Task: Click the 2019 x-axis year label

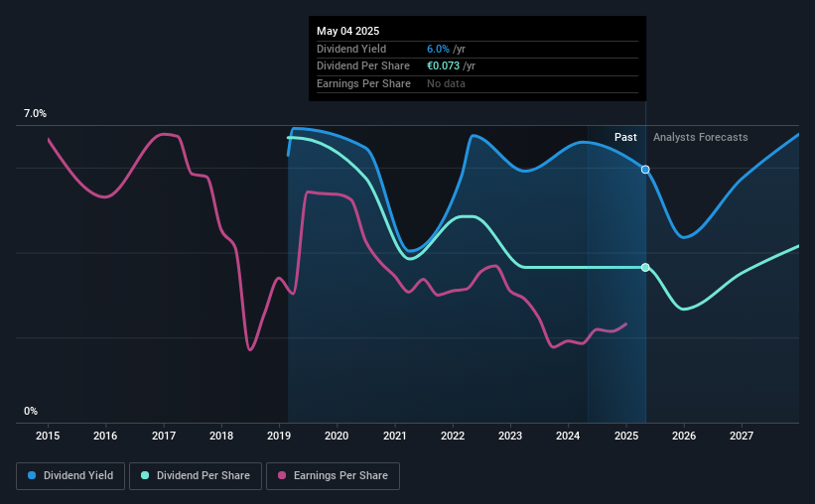Action: 279,436
